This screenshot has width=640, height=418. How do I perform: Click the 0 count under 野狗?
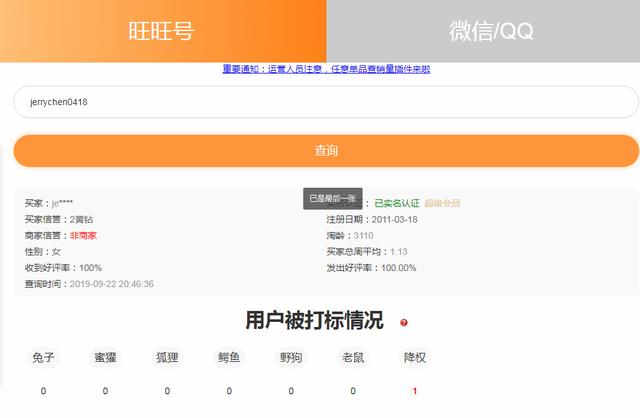click(291, 391)
